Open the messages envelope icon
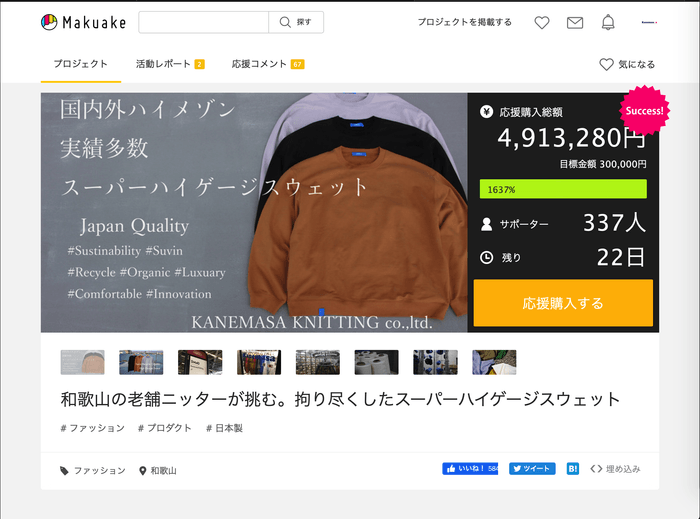 (575, 22)
